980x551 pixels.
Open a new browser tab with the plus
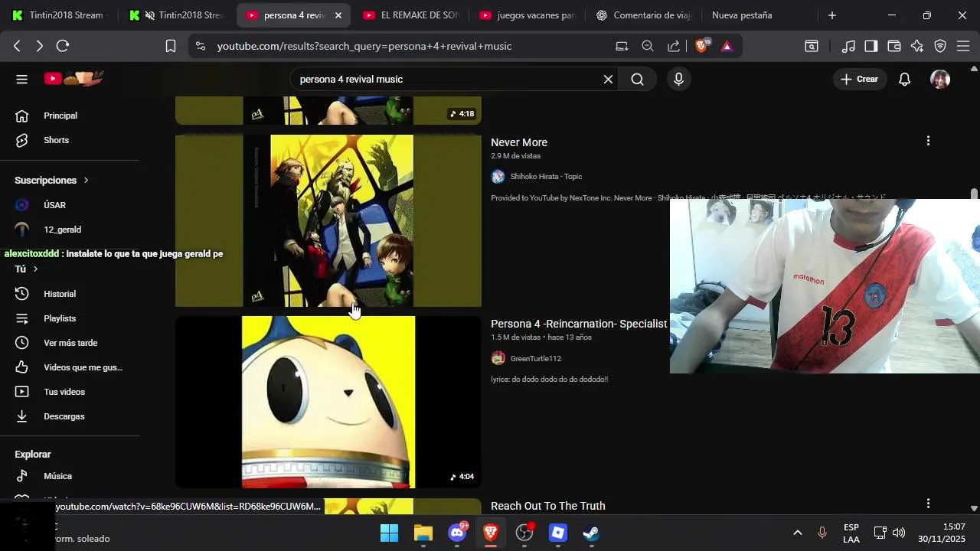tap(832, 15)
